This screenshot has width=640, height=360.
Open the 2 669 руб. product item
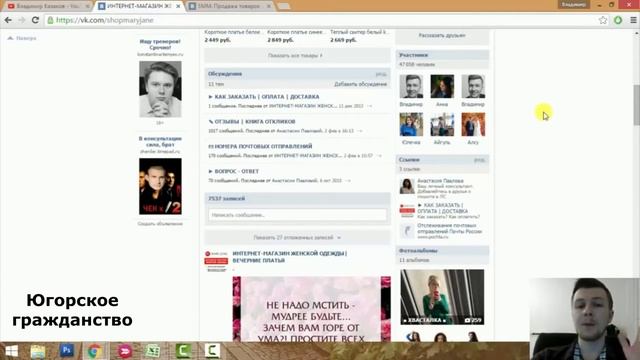(x=359, y=36)
